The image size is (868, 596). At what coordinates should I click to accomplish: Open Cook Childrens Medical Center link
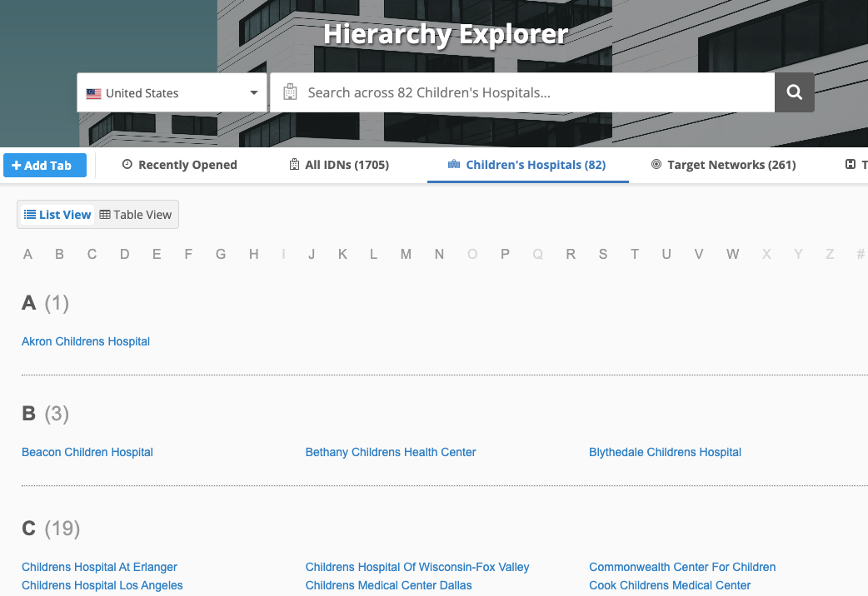pos(670,585)
